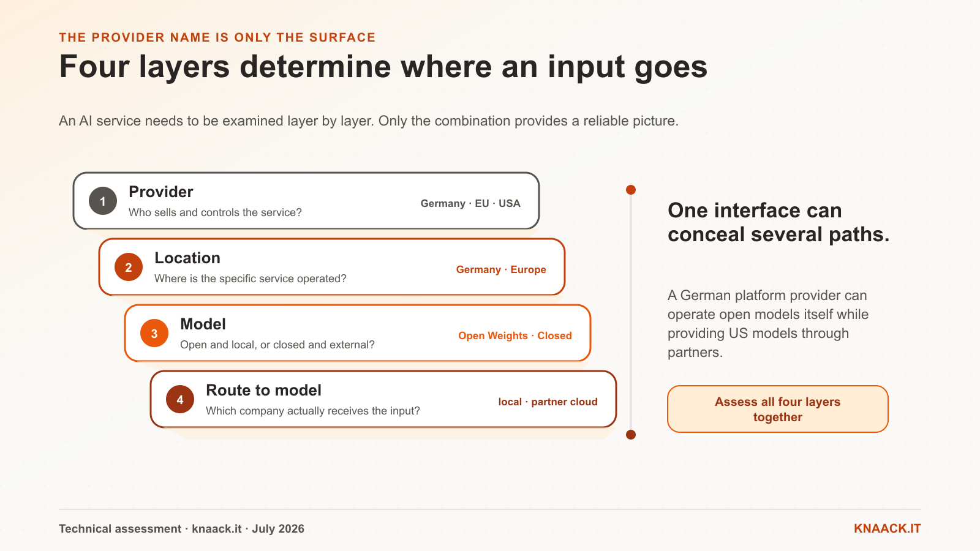Click the KNAACK.IT logo in footer
The image size is (980, 551).
887,528
